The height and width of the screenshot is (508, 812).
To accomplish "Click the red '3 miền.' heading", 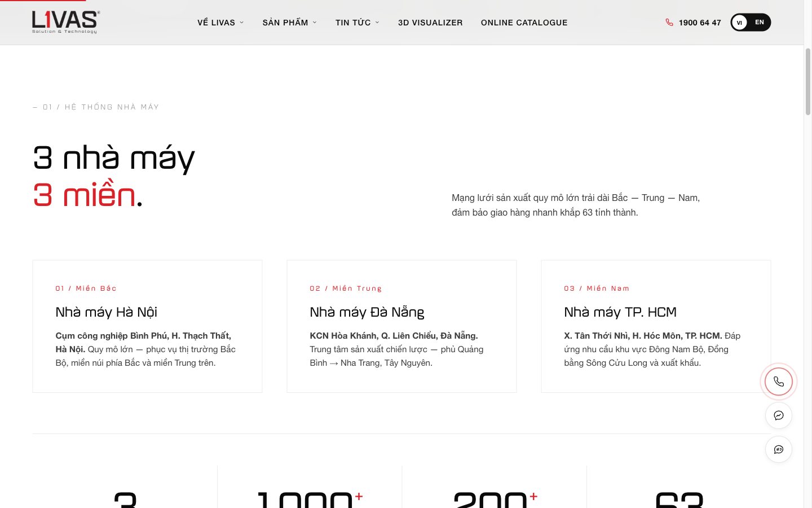I will [x=87, y=195].
